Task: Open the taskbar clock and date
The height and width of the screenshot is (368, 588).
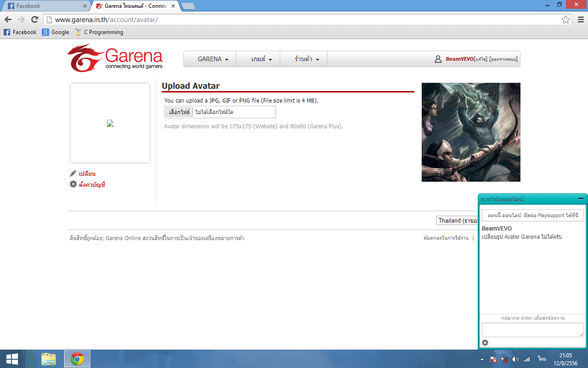Action: [x=565, y=359]
